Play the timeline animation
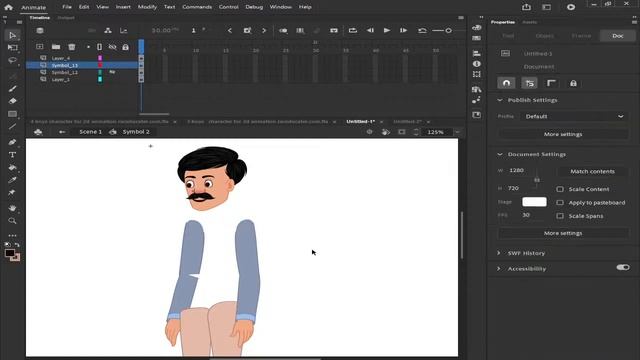 (387, 31)
